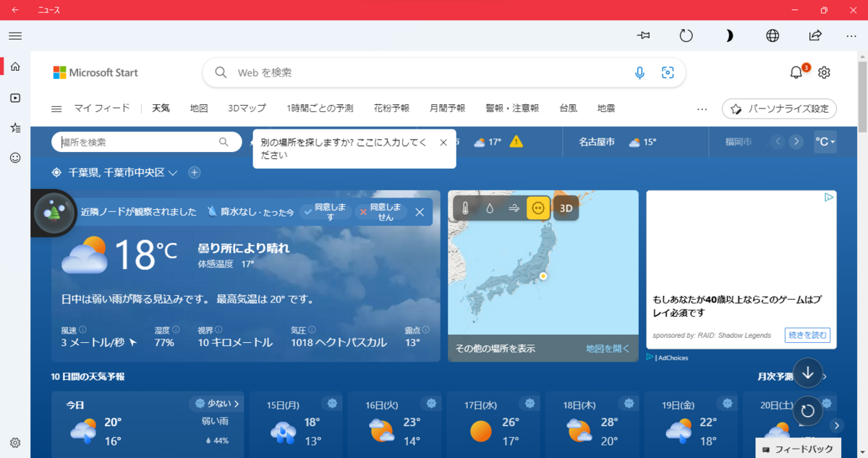Select the 天気 tab

(161, 109)
